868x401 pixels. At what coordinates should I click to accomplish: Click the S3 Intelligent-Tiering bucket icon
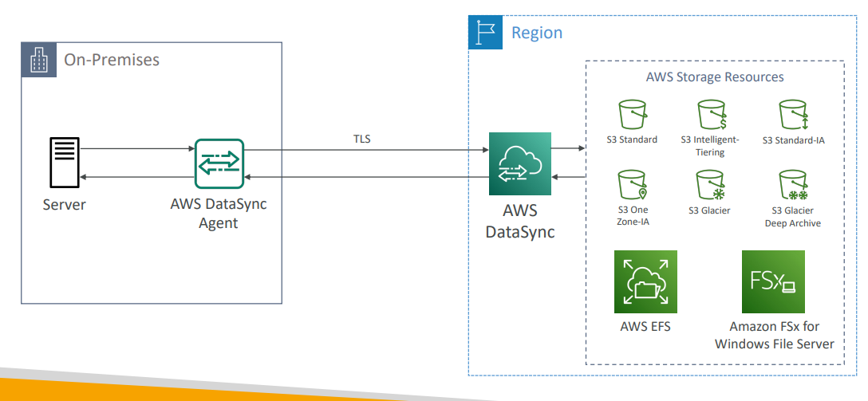point(709,116)
